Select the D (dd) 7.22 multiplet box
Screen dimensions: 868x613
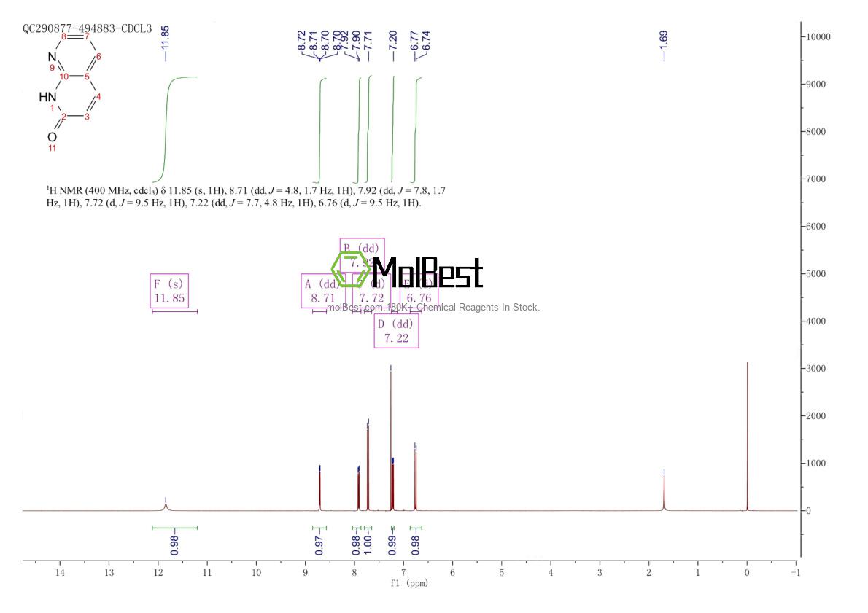click(x=396, y=331)
